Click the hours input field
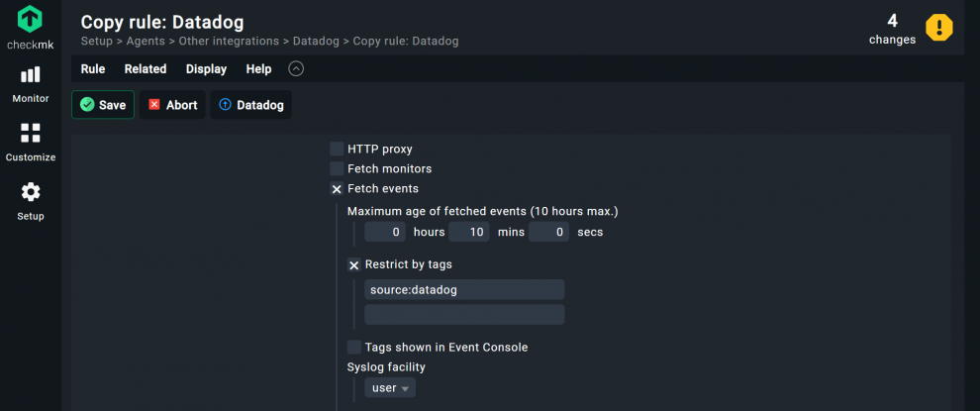 (385, 232)
